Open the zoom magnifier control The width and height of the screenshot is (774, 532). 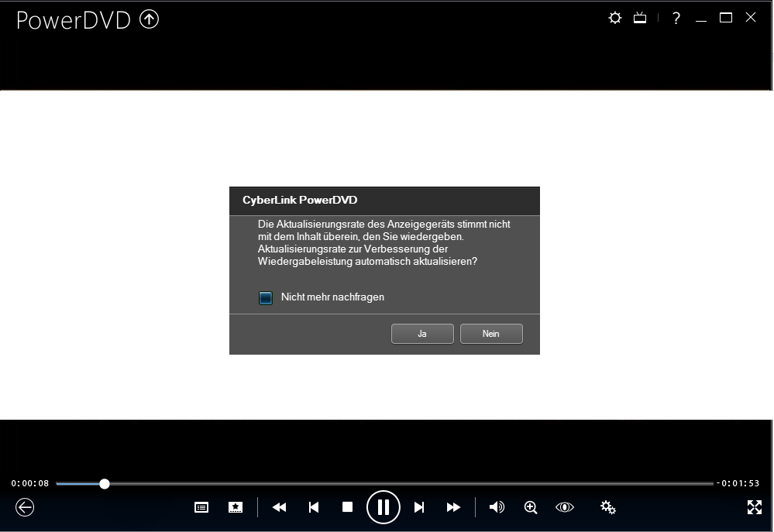click(531, 507)
